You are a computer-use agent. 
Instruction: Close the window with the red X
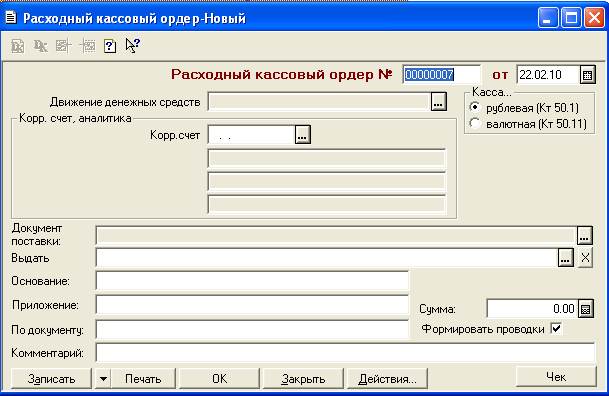click(x=594, y=18)
